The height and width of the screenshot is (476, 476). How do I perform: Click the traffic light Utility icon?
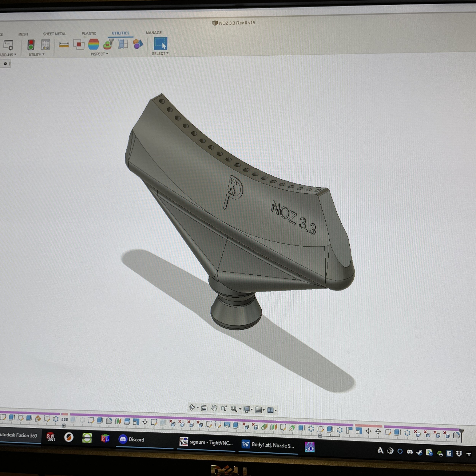point(31,45)
